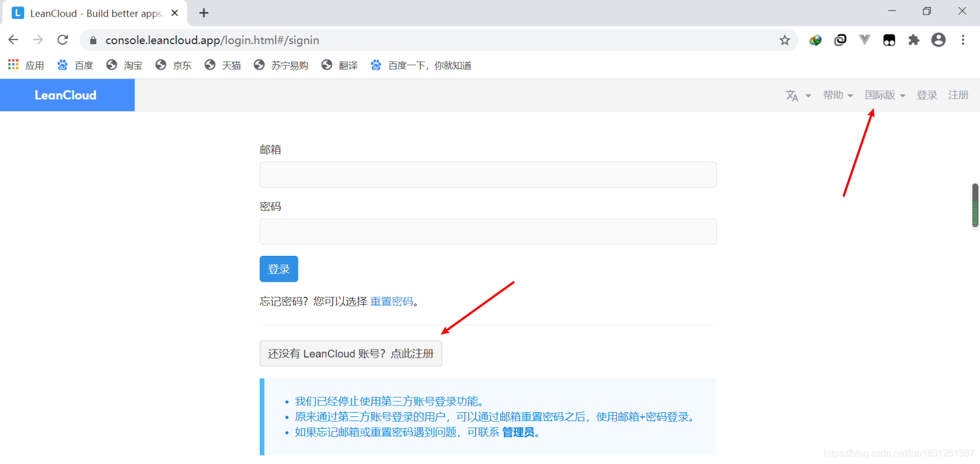The width and height of the screenshot is (980, 464).
Task: Open the language translation dropdown
Action: [x=798, y=95]
